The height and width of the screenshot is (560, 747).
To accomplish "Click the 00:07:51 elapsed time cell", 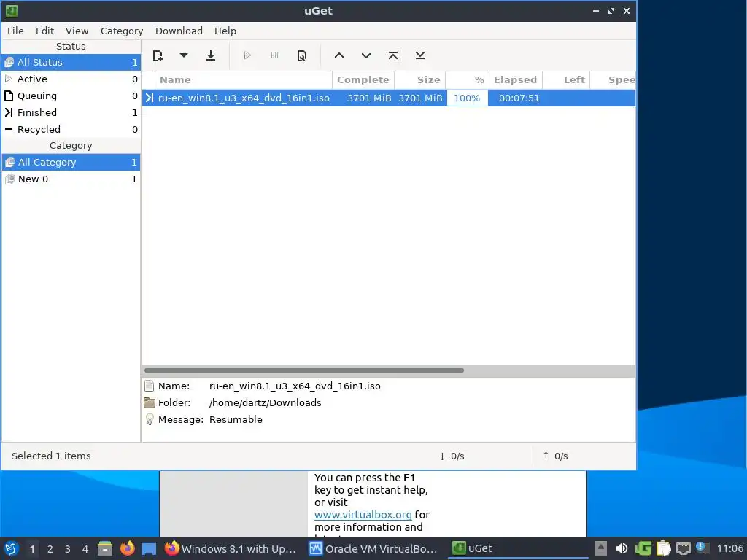I will point(519,98).
